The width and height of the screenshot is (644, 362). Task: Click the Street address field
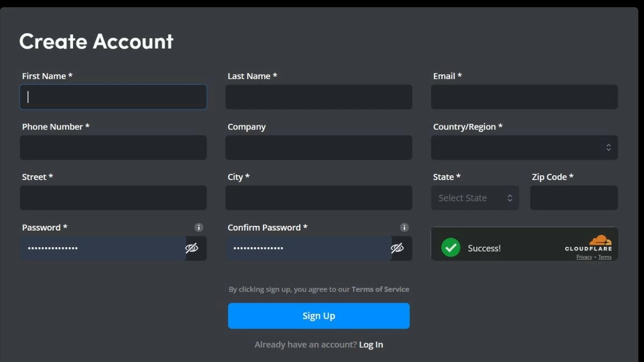[x=113, y=198]
